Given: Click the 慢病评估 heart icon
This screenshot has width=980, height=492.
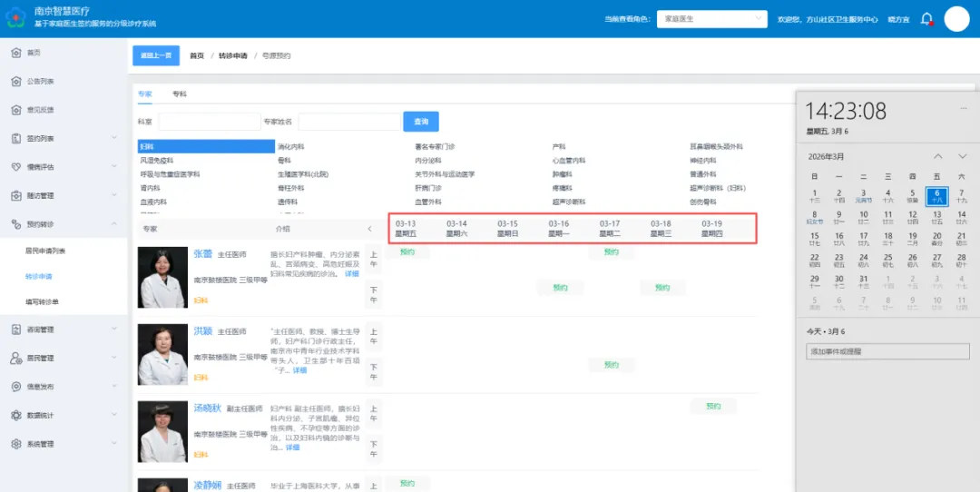Looking at the screenshot, I should [17, 167].
